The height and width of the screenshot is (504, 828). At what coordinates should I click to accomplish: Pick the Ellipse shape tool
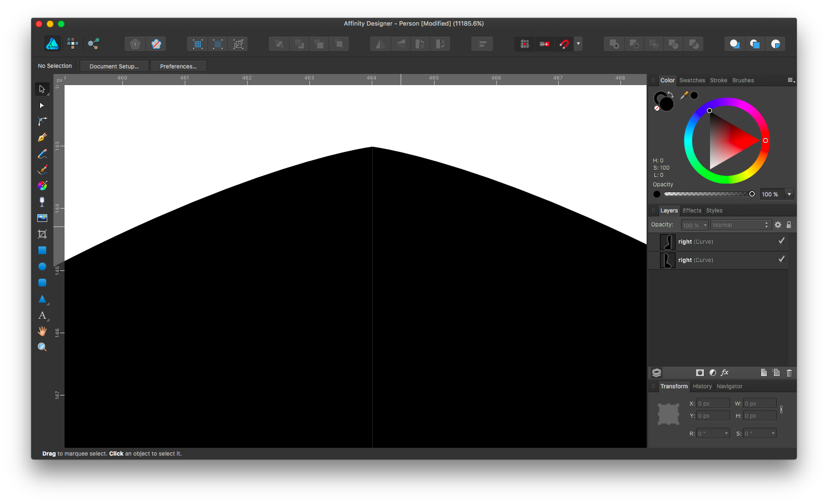[x=42, y=266]
